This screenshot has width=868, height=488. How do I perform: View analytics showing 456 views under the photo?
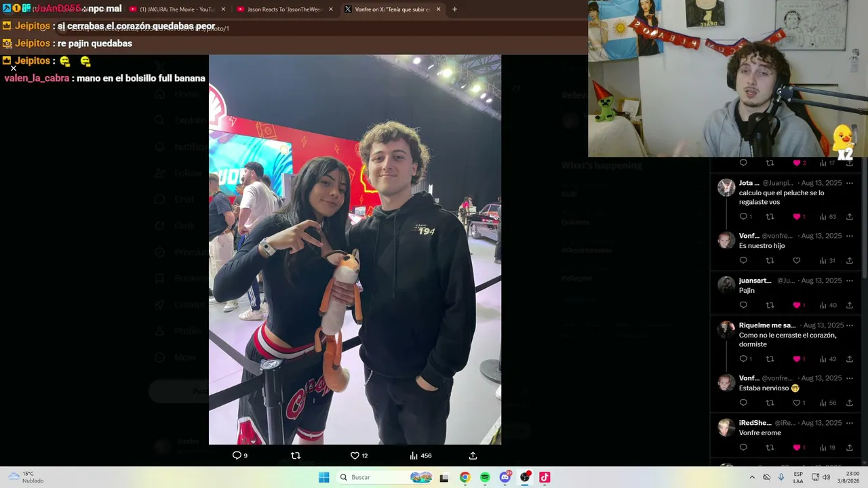click(x=420, y=455)
